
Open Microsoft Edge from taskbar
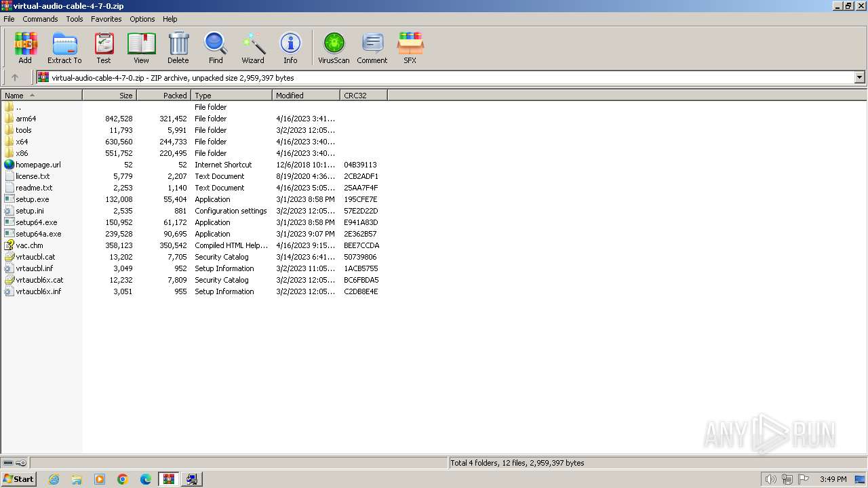(146, 479)
